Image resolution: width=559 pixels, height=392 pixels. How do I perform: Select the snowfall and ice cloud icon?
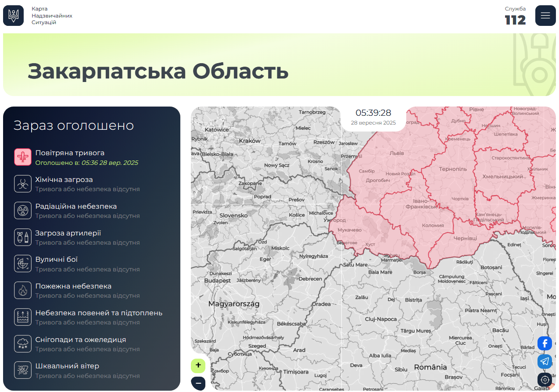point(23,344)
